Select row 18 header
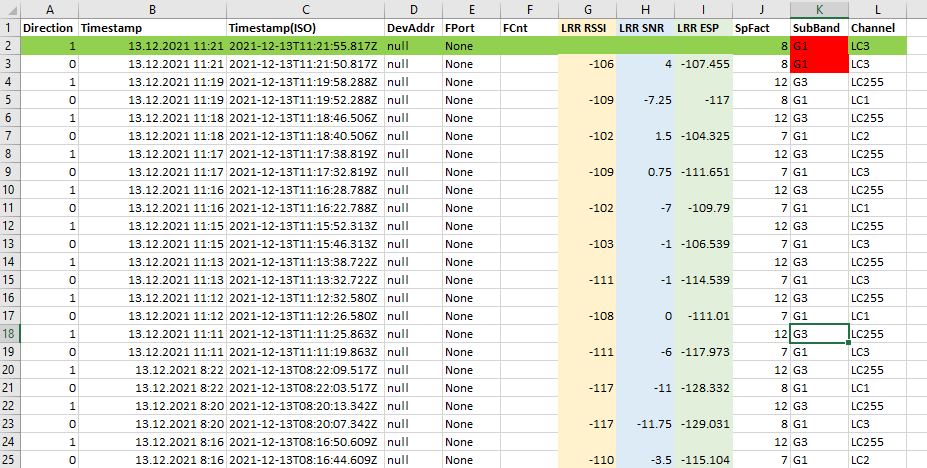 pyautogui.click(x=9, y=333)
